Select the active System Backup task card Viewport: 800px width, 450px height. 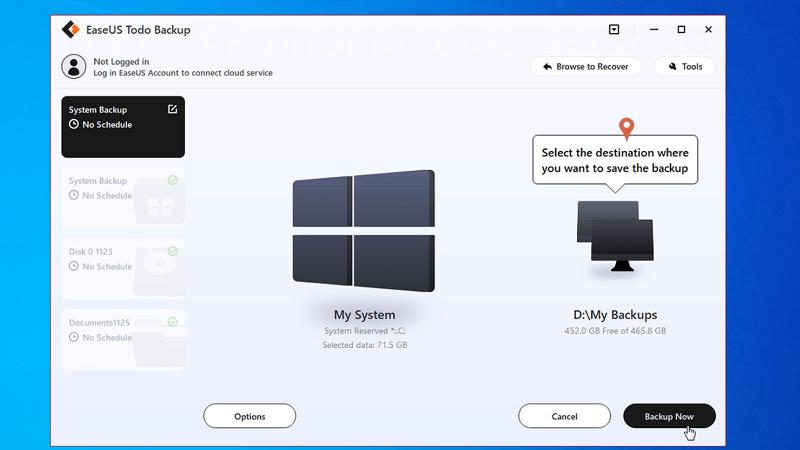123,127
